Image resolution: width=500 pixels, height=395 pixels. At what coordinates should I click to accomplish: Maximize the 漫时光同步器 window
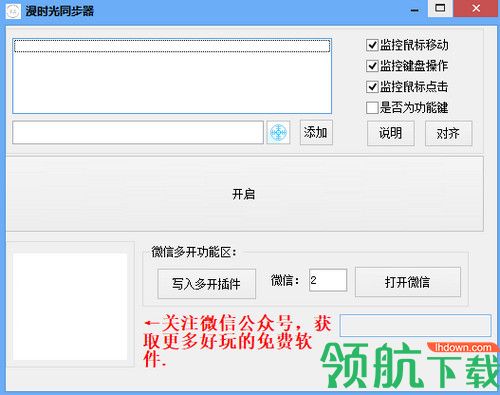tap(440, 8)
